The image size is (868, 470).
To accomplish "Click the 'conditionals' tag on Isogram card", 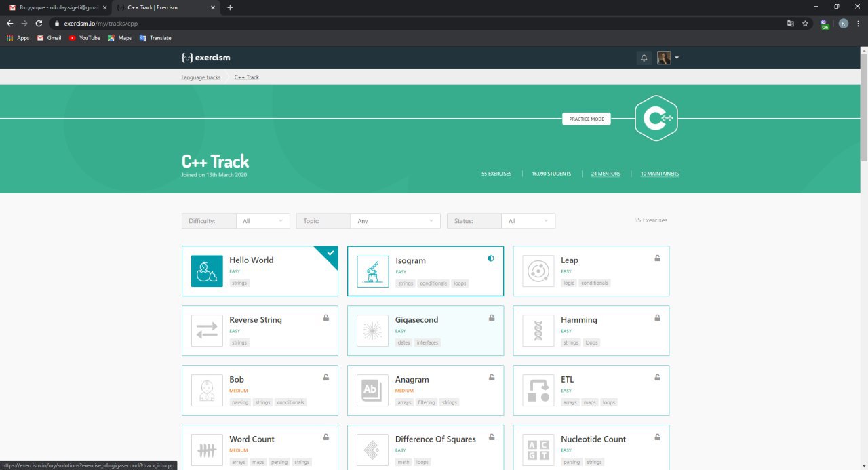I will (x=433, y=283).
